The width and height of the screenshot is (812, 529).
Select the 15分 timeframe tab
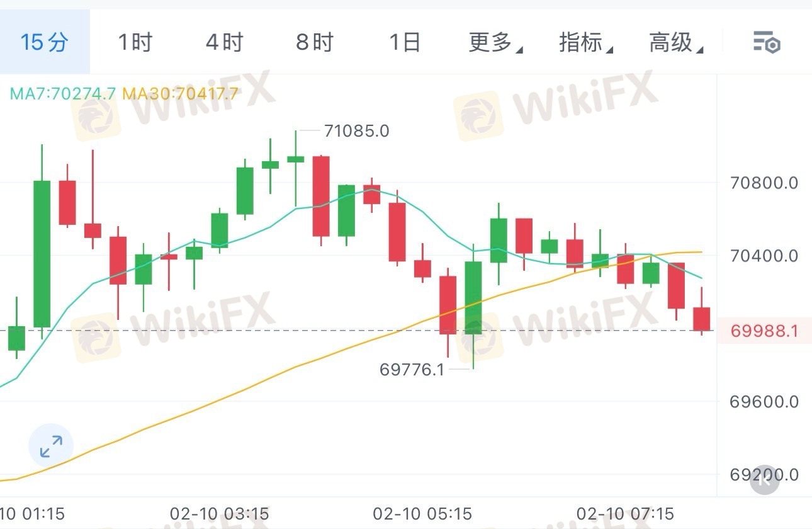point(45,43)
